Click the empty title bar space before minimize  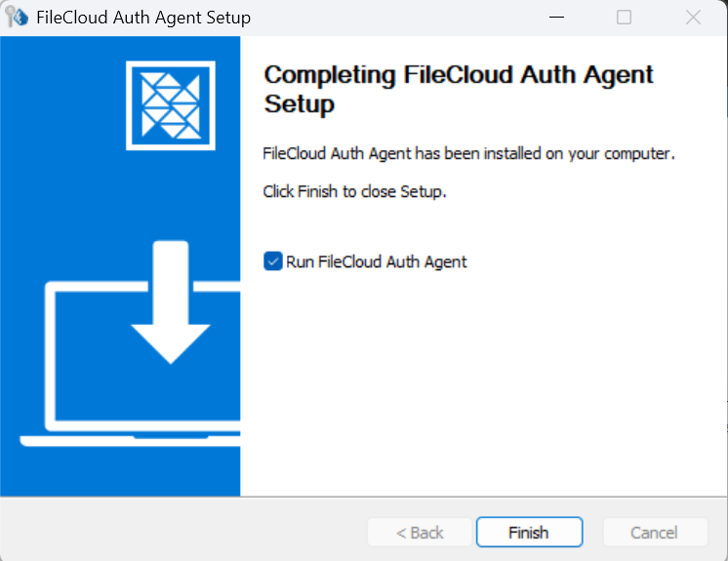pyautogui.click(x=390, y=18)
